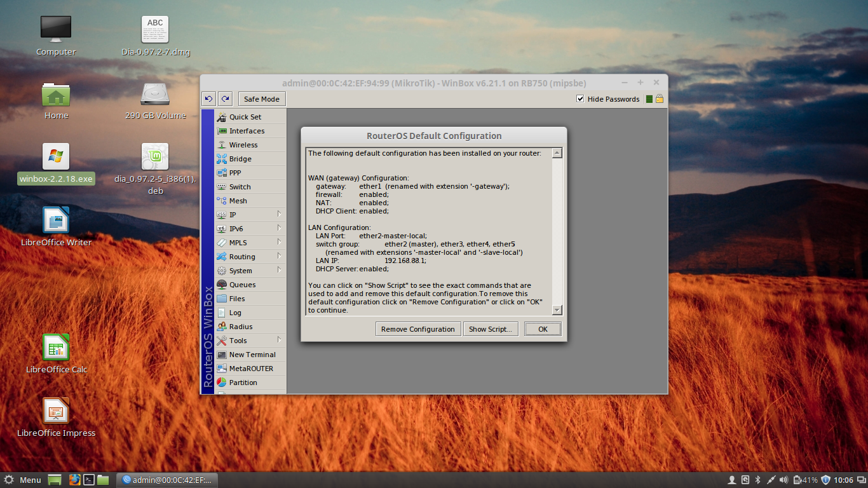868x488 pixels.
Task: Open the Log section
Action: pyautogui.click(x=250, y=313)
